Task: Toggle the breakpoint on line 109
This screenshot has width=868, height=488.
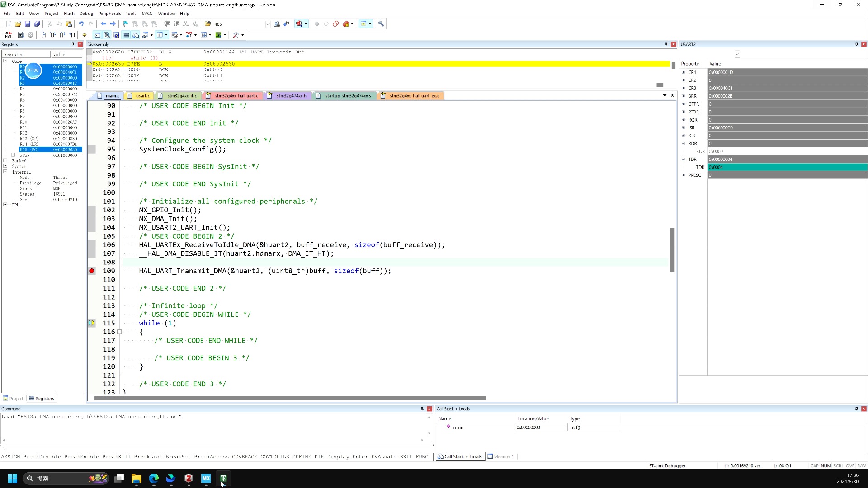Action: point(92,271)
